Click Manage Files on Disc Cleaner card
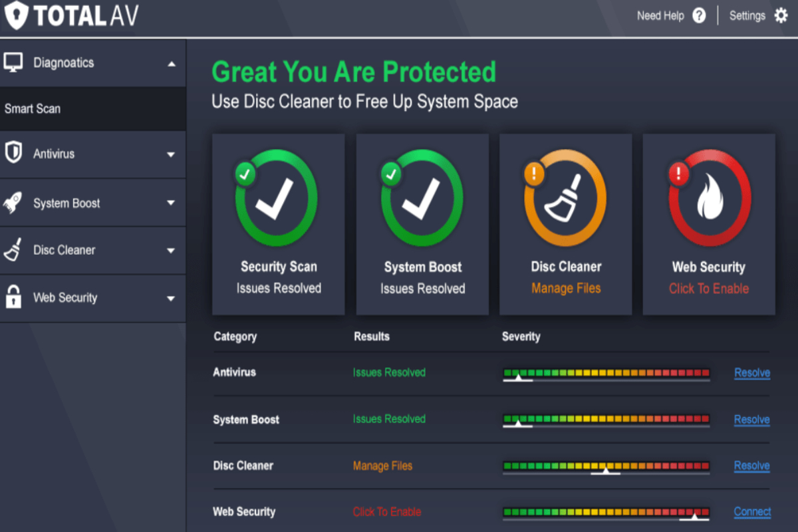 click(566, 289)
